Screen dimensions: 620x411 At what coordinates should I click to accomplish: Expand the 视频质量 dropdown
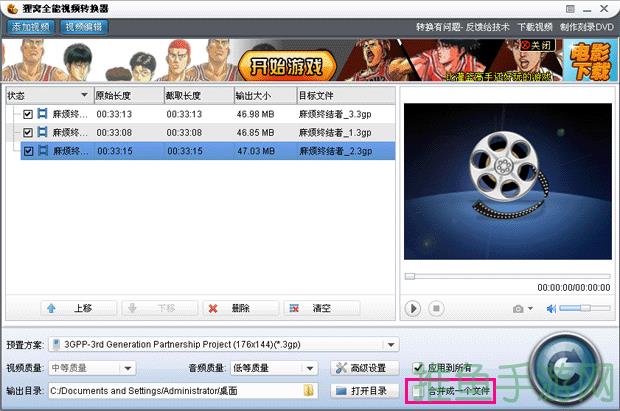tap(171, 368)
